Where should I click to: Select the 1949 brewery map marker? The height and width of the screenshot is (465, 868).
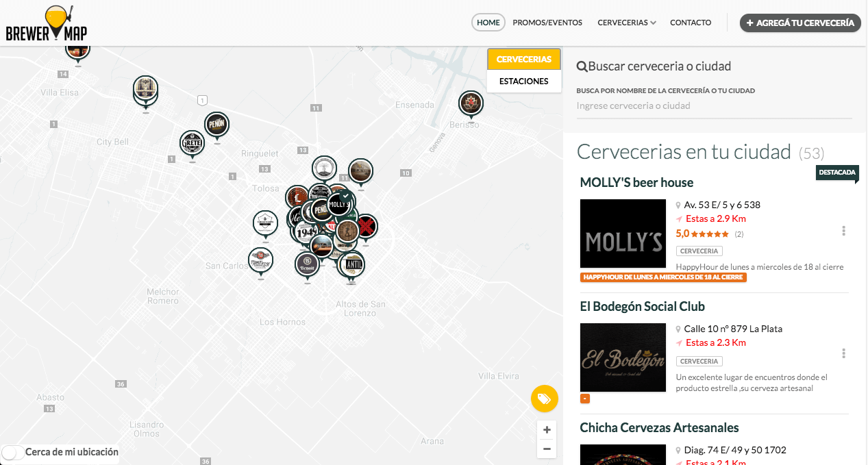point(306,231)
